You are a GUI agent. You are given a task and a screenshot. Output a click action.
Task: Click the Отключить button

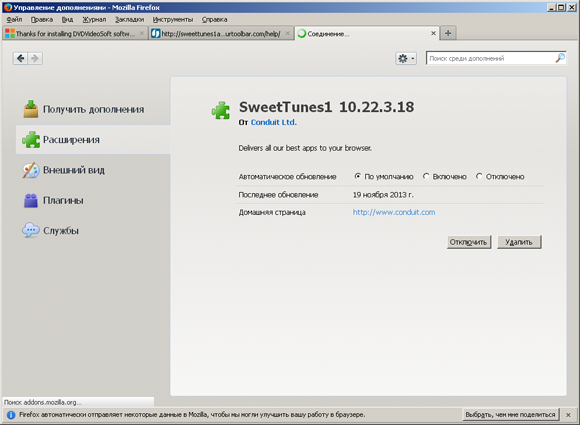tap(469, 242)
